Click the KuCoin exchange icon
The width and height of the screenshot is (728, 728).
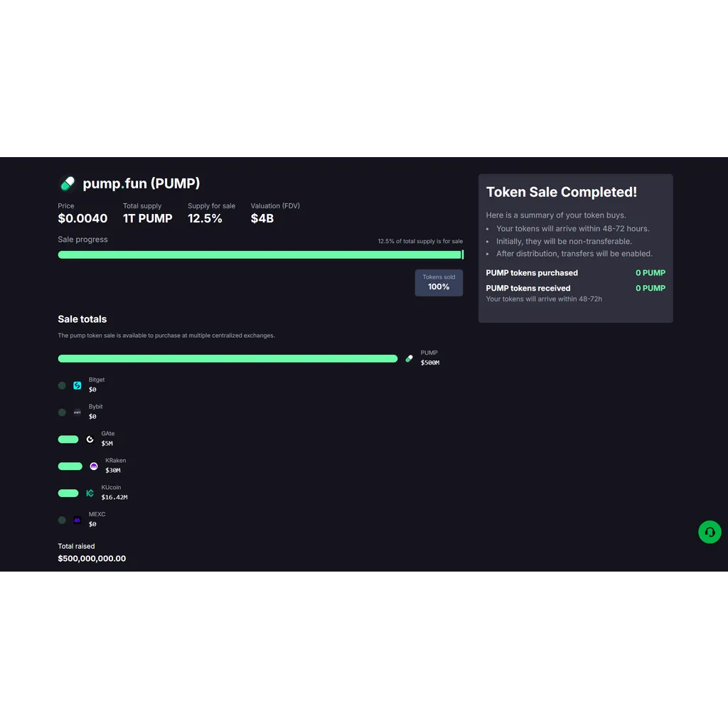click(x=90, y=493)
